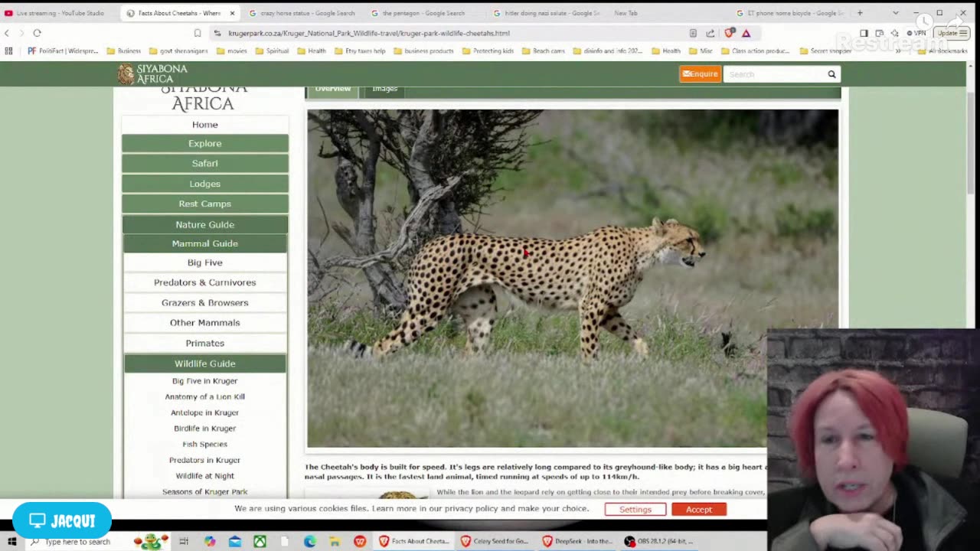The height and width of the screenshot is (551, 980).
Task: Close the Facts About Cheetahs tab
Action: pos(232,13)
